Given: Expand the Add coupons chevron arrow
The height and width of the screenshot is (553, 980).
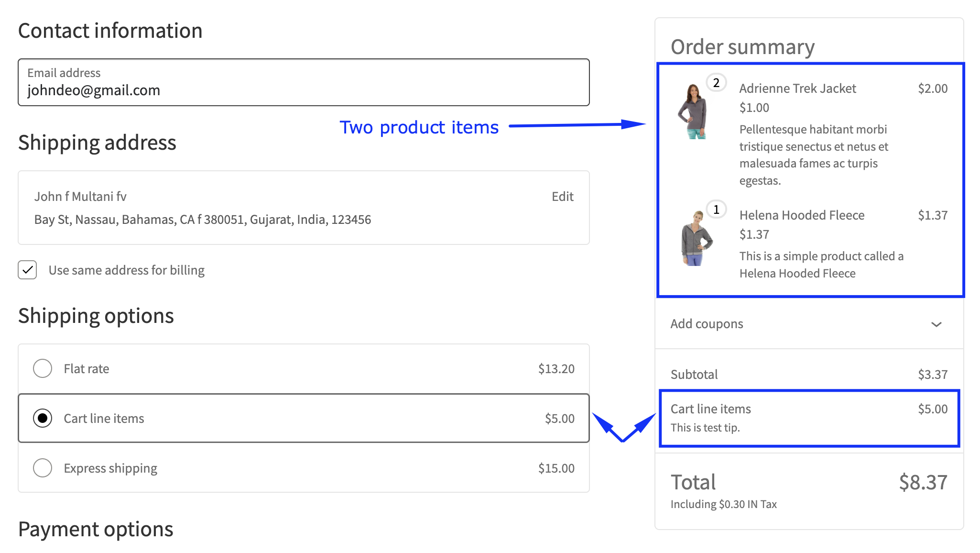Looking at the screenshot, I should (936, 324).
